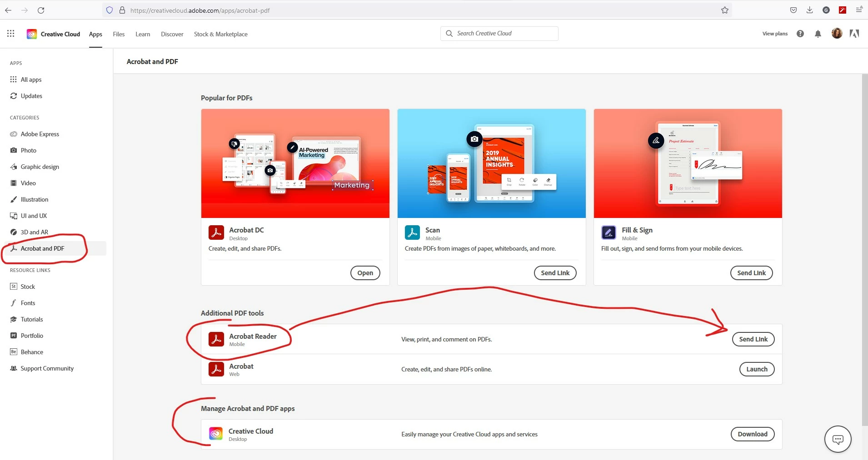The height and width of the screenshot is (460, 868).
Task: Click the Adobe Acrobat browser extension icon
Action: point(843,10)
